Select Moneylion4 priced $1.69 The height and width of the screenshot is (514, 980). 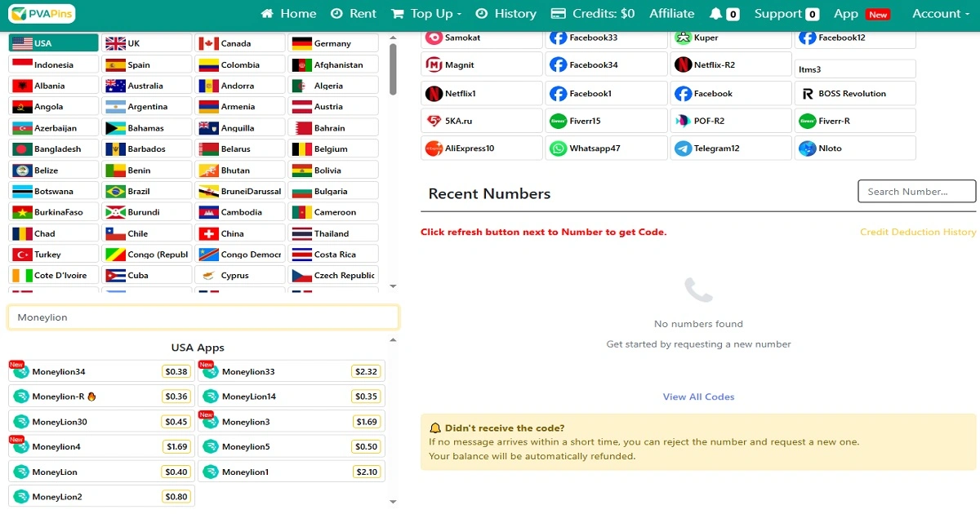click(x=101, y=446)
